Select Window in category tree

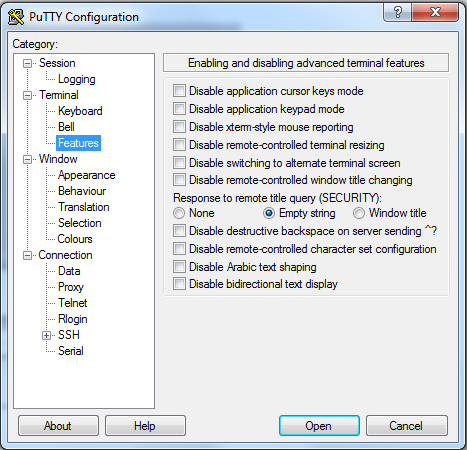(58, 159)
